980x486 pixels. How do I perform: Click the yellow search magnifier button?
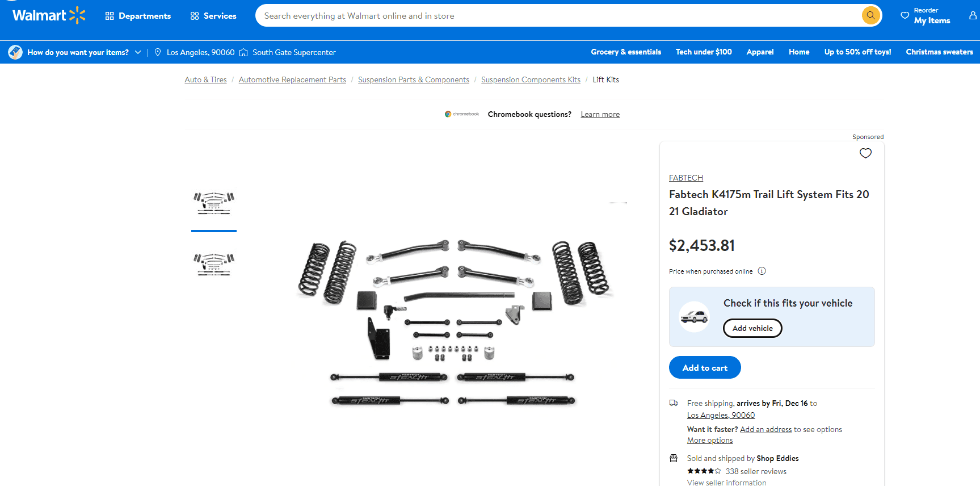click(x=870, y=15)
